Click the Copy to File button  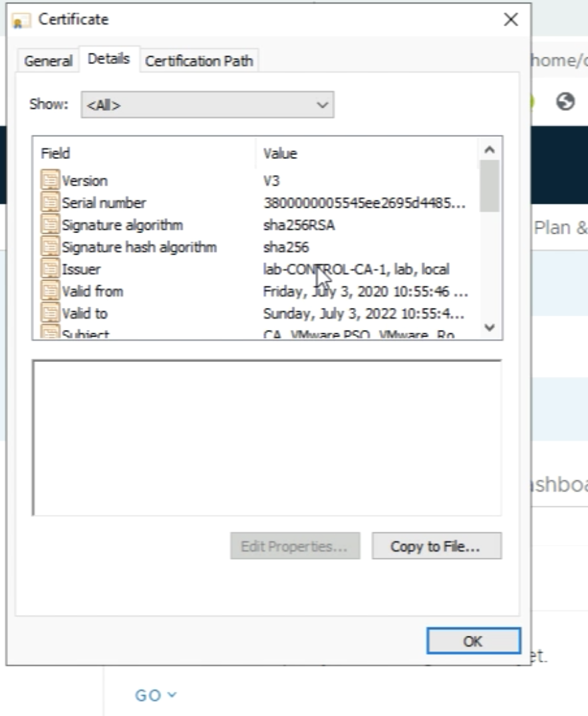coord(436,546)
